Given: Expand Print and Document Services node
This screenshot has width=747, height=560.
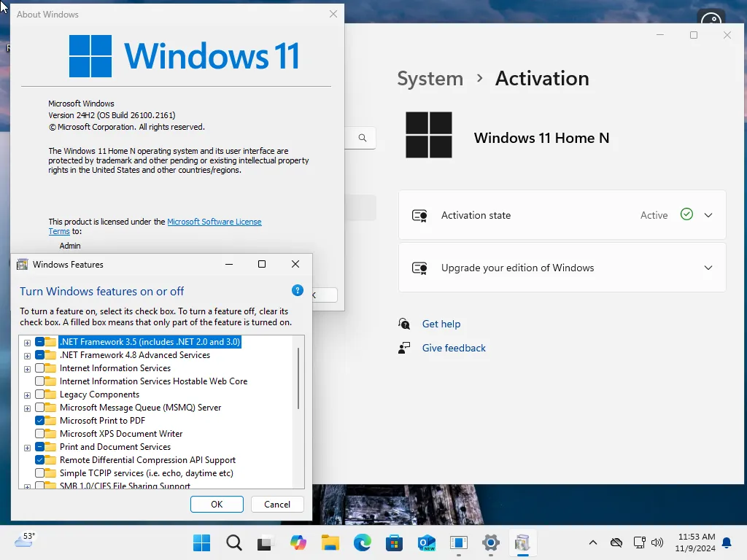Looking at the screenshot, I should [27, 448].
